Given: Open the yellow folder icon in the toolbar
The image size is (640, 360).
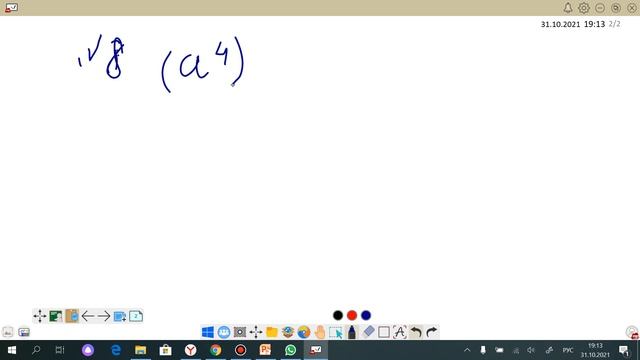Looking at the screenshot, I should pos(272,332).
